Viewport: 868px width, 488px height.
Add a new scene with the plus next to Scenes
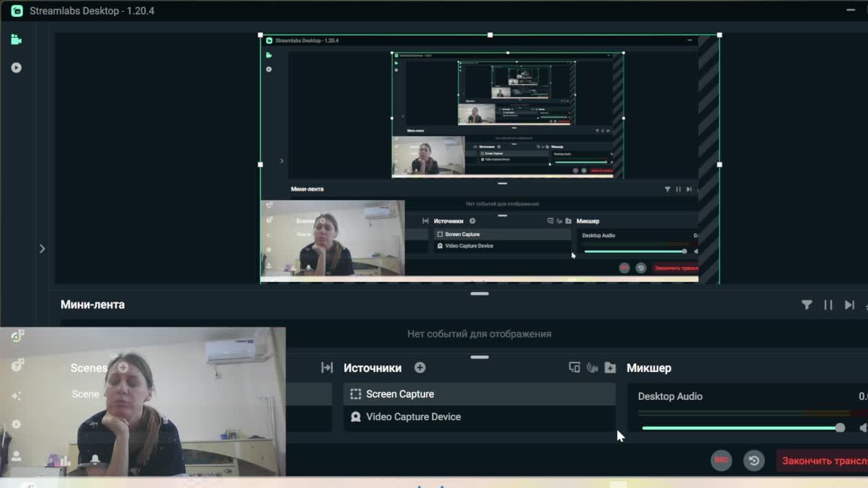point(123,367)
